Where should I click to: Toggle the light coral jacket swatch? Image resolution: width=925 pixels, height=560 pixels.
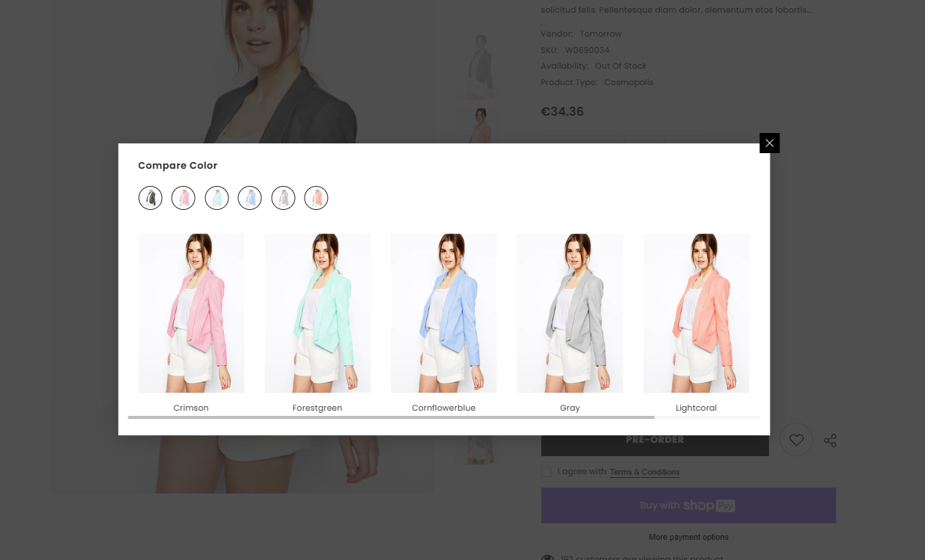316,198
